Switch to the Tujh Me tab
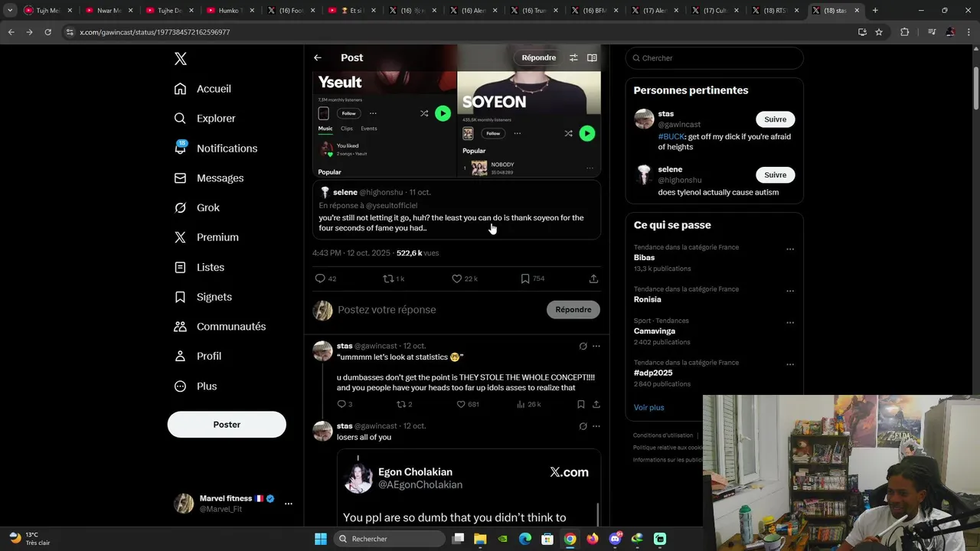 [47, 11]
